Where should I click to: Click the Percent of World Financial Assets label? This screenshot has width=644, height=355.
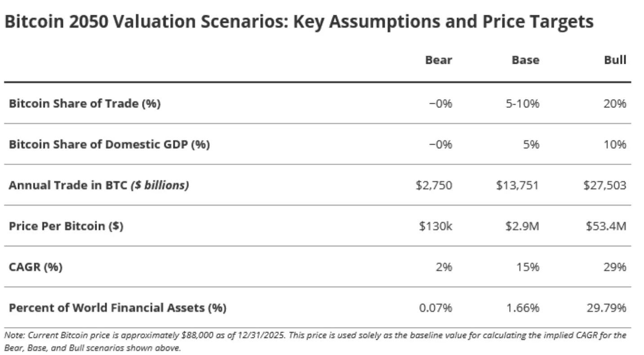coord(118,308)
